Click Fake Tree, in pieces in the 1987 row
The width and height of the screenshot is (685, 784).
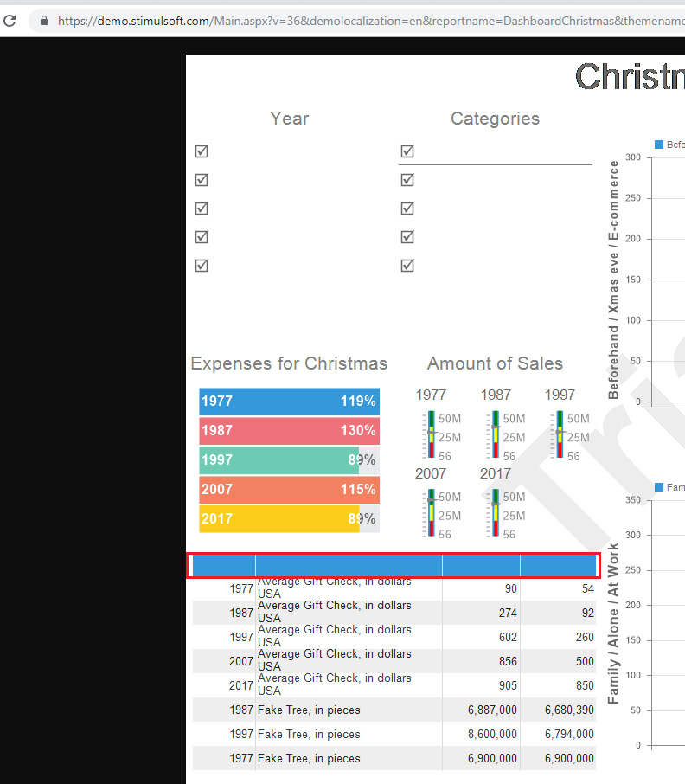pyautogui.click(x=309, y=710)
